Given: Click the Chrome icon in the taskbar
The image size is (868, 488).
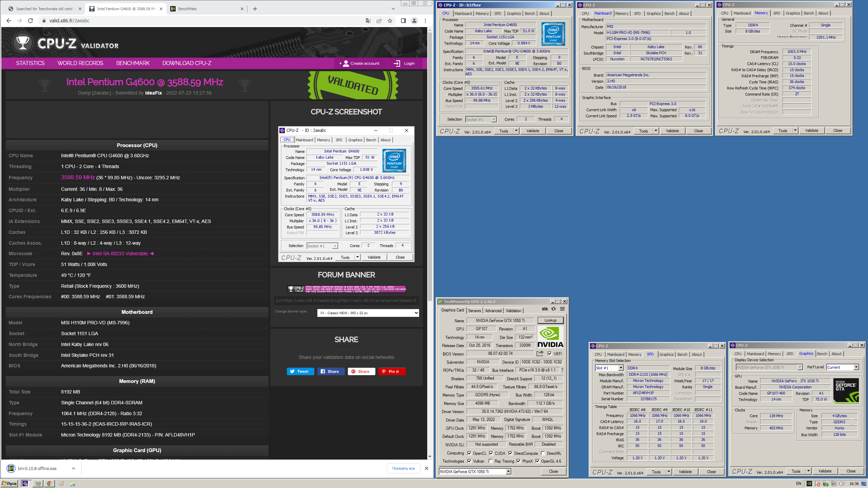Looking at the screenshot, I should (x=50, y=484).
